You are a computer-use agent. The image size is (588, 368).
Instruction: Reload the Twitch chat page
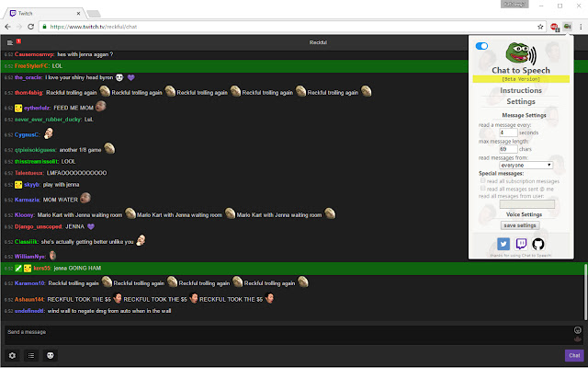(30, 27)
